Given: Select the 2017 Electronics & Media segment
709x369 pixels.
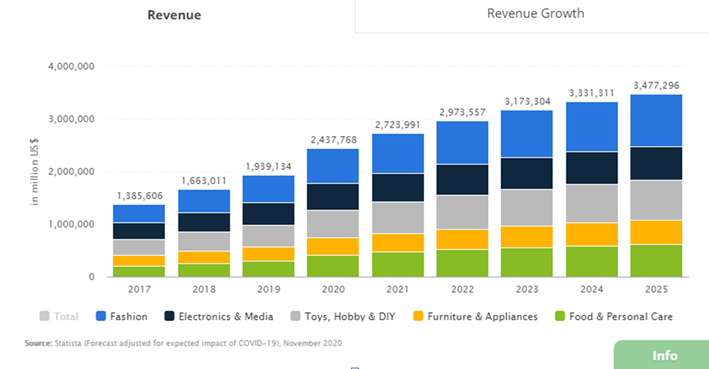Looking at the screenshot, I should pos(139,231).
